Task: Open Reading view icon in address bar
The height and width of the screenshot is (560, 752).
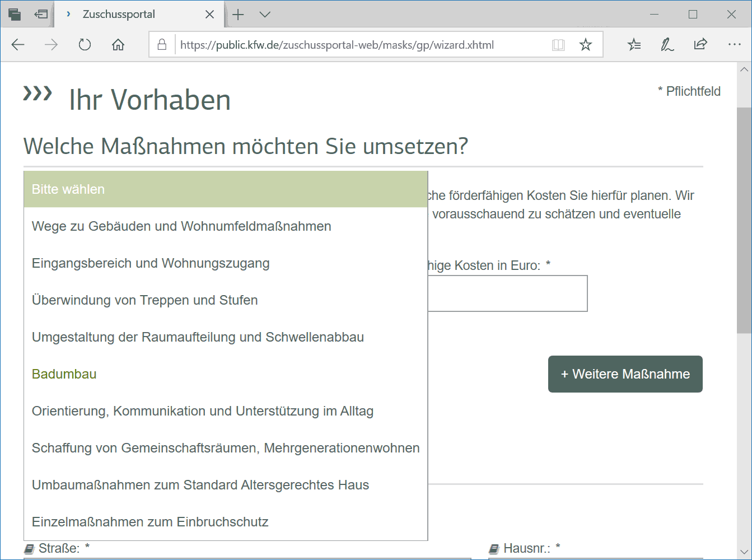Action: click(558, 45)
